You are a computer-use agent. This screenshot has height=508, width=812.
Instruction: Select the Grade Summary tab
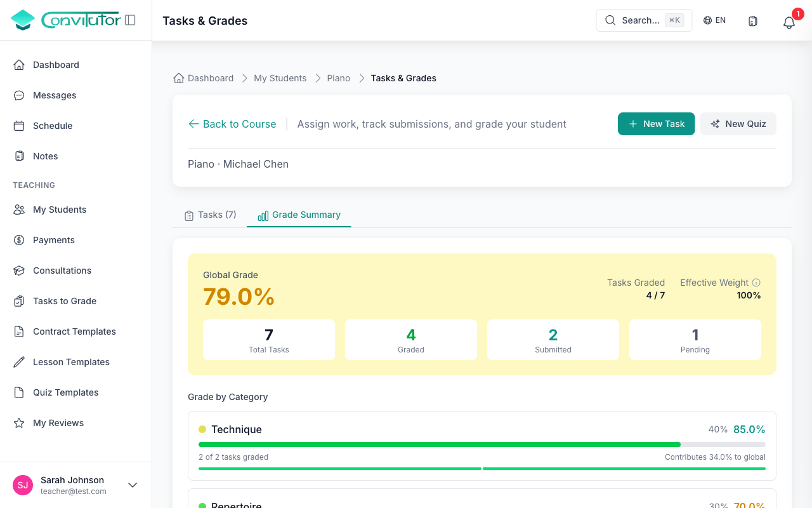coord(299,215)
